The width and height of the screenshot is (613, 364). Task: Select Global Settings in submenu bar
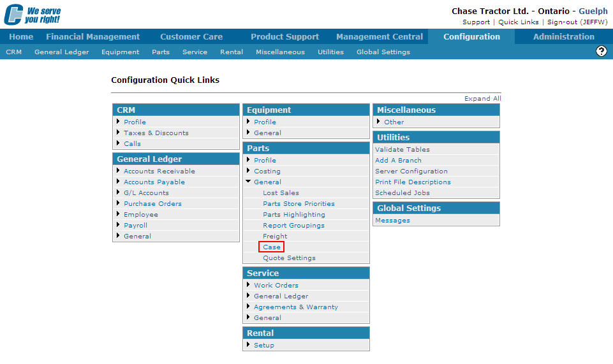click(x=383, y=52)
